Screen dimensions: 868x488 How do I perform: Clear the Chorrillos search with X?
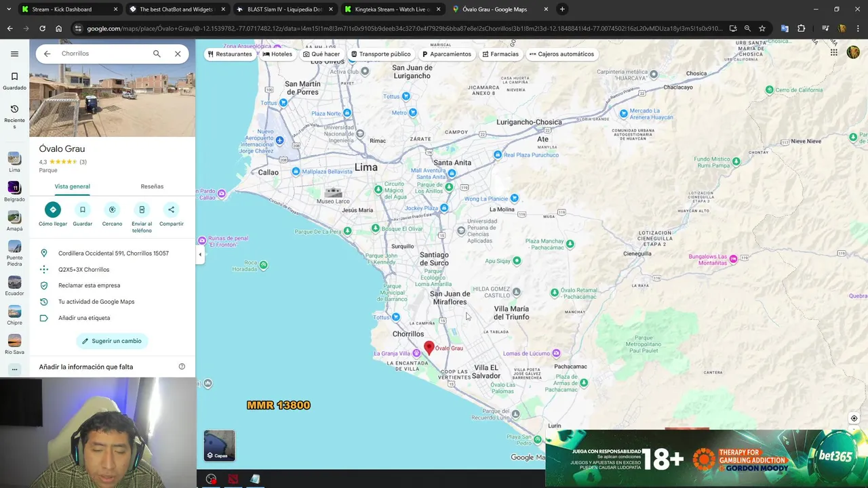(x=178, y=54)
